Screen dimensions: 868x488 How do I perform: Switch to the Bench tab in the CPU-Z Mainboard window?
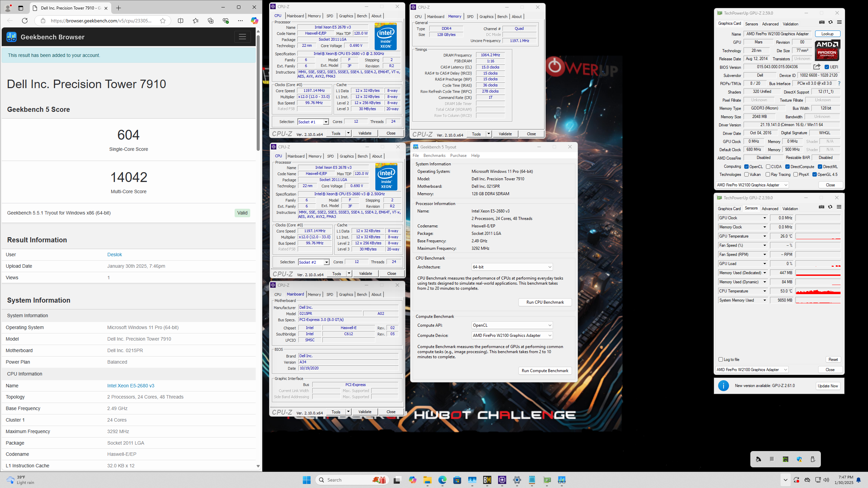click(x=362, y=294)
